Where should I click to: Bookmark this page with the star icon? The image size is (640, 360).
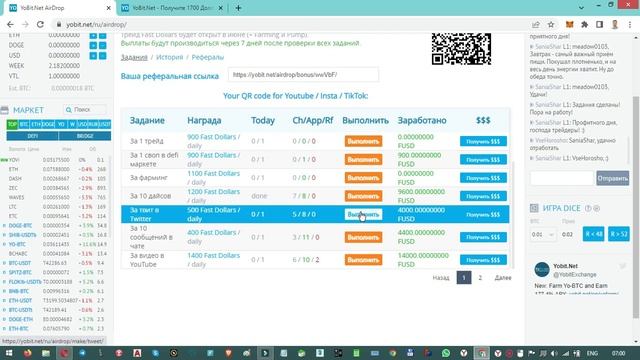click(551, 24)
